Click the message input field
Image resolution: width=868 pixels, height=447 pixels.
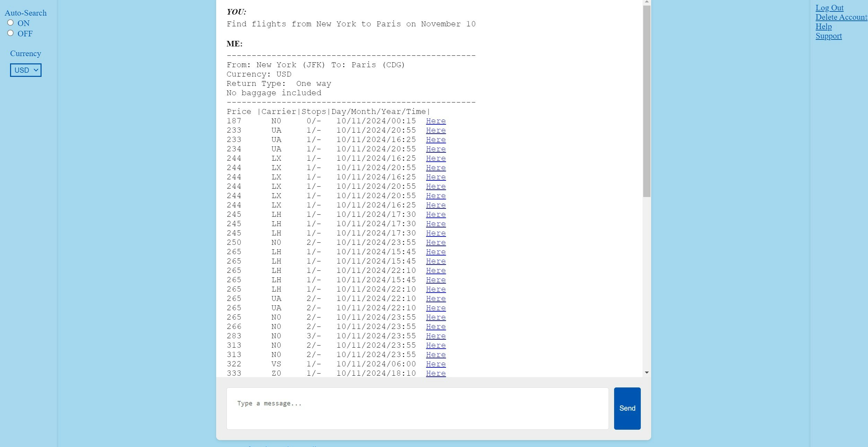coord(417,408)
